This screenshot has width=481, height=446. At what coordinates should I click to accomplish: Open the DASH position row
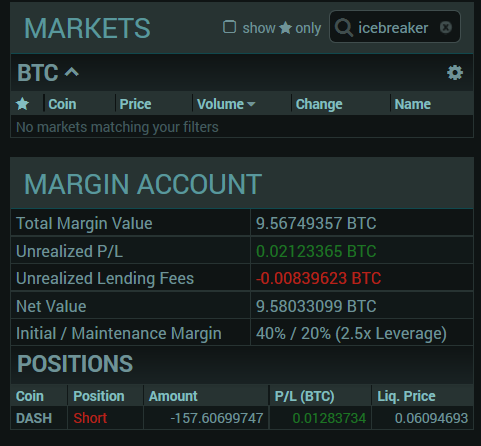pyautogui.click(x=242, y=418)
